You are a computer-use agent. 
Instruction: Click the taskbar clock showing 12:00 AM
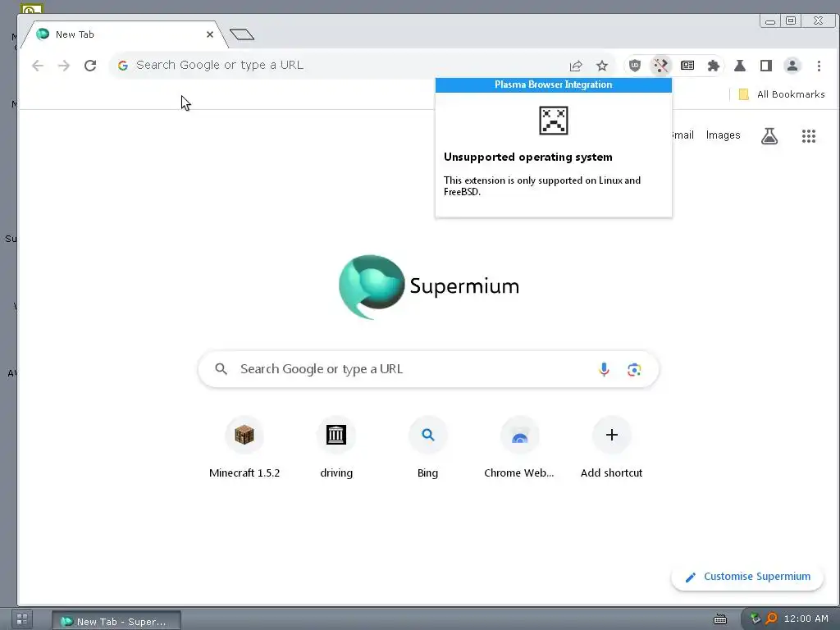tap(806, 619)
